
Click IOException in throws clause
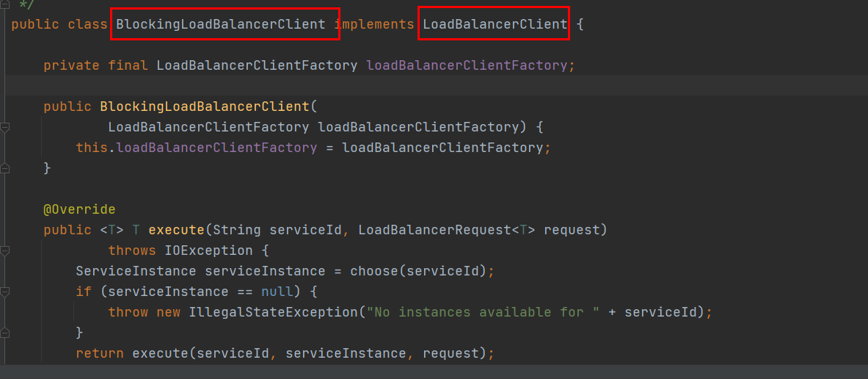click(208, 250)
